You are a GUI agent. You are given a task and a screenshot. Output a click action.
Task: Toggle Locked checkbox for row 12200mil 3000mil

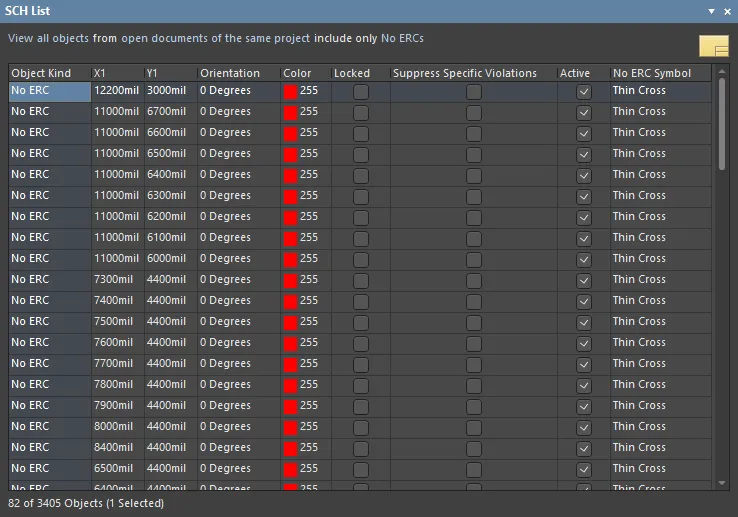click(361, 92)
